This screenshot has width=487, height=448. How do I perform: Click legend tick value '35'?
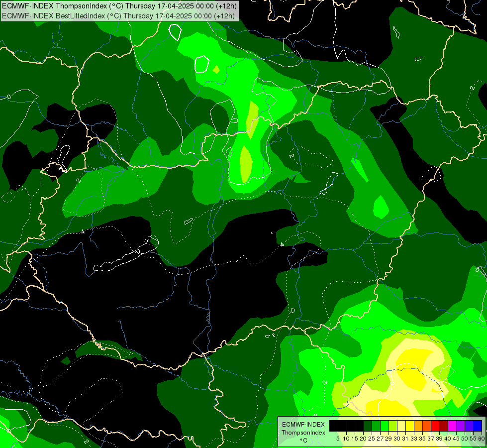click(422, 439)
